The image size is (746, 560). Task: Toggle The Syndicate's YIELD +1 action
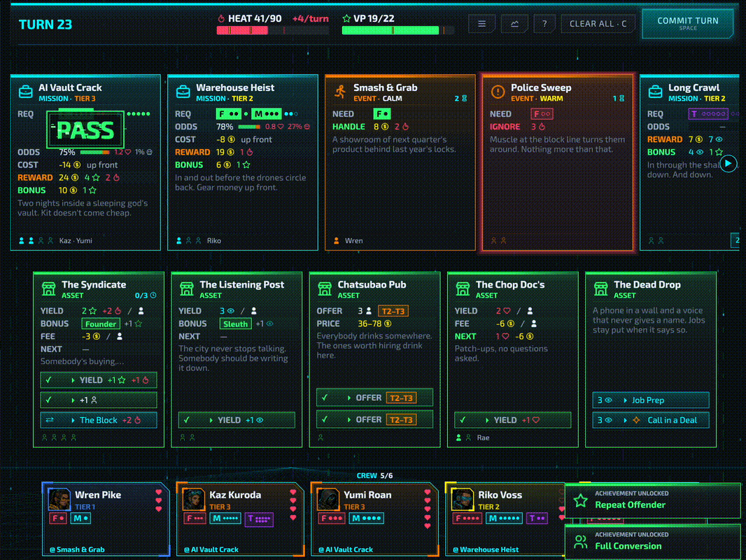point(99,380)
